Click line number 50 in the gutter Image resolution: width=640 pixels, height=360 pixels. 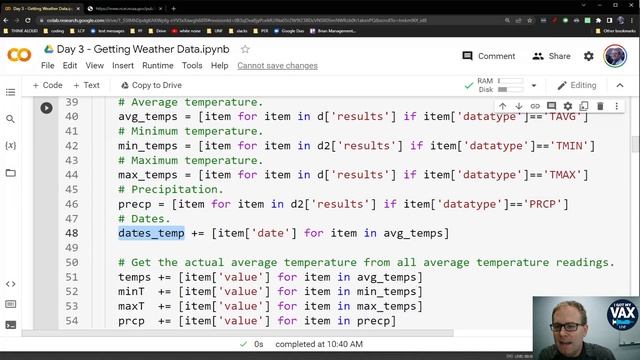72,262
